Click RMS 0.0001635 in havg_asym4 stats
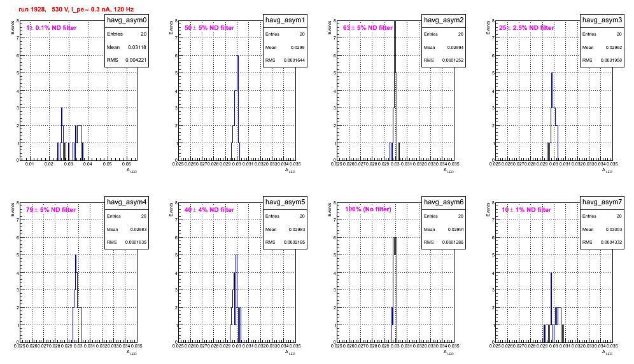The image size is (634, 364). [127, 242]
